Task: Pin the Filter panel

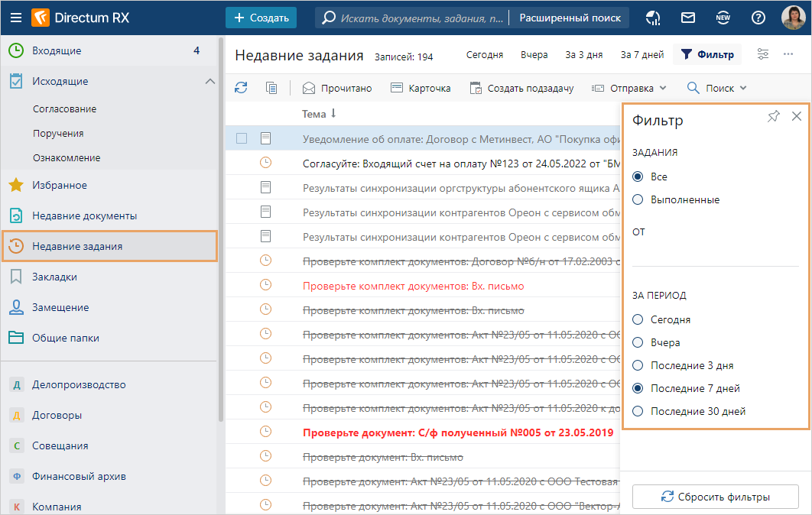Action: [x=774, y=116]
